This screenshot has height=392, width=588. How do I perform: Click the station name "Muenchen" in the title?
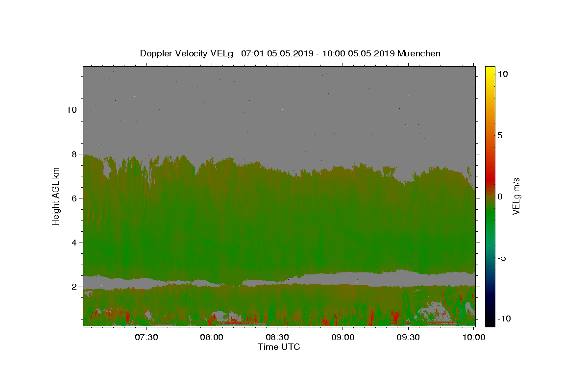[419, 53]
